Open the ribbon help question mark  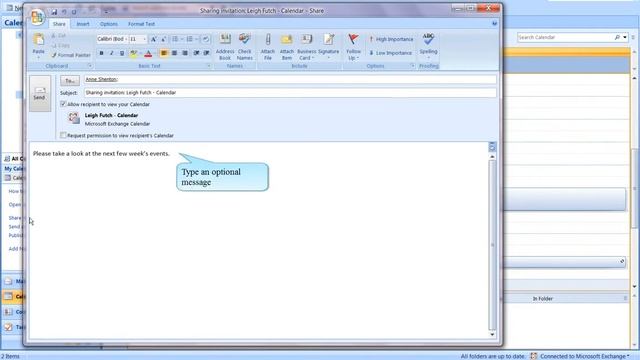pos(494,24)
